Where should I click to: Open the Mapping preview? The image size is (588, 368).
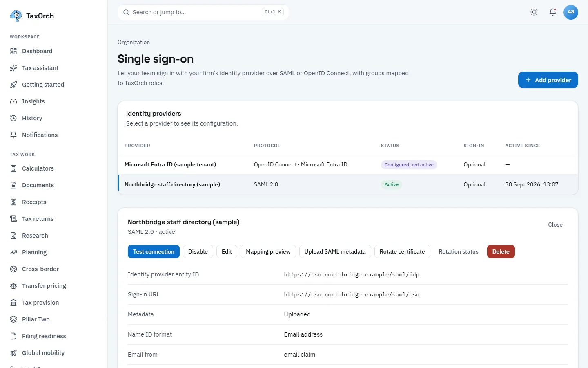(268, 251)
